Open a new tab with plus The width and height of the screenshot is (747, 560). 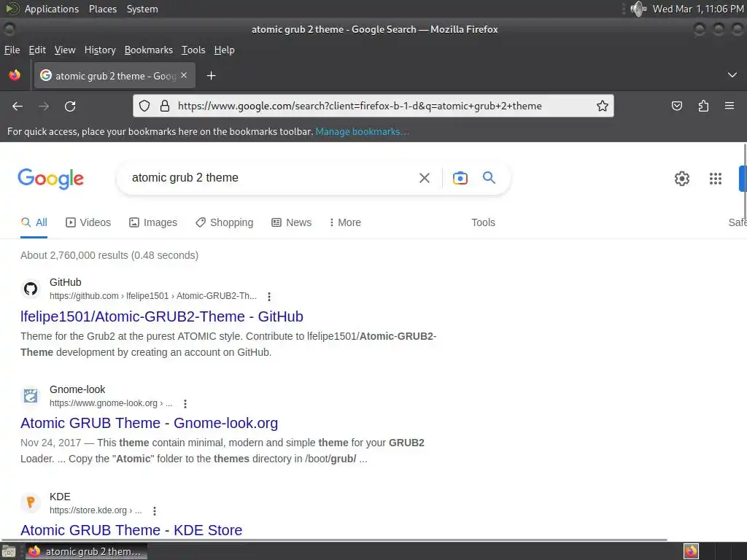coord(211,76)
